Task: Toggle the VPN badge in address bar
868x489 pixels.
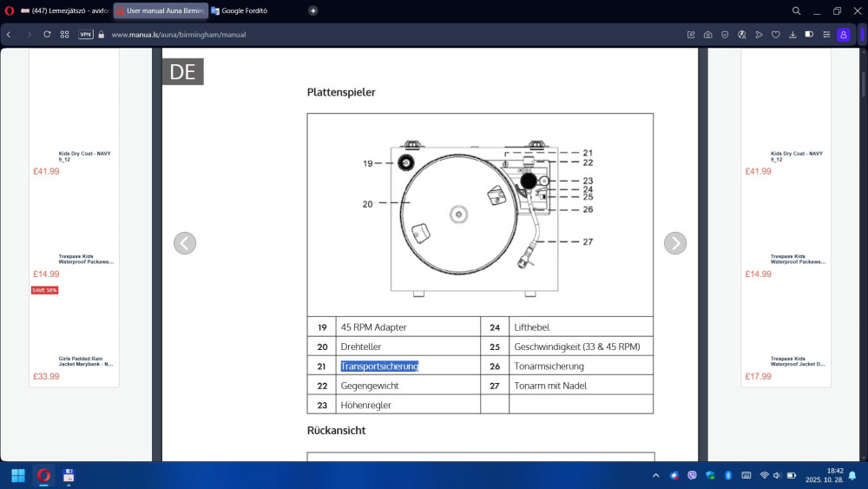Action: tap(86, 35)
